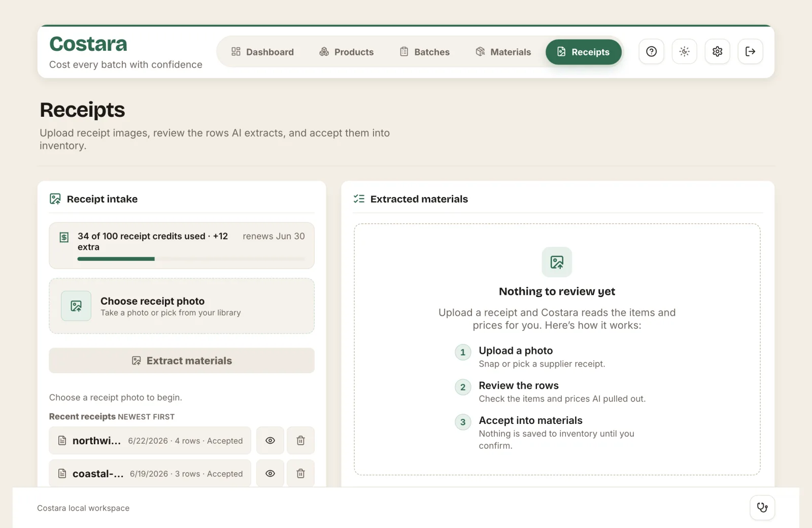Open the coastal-... receipt row
This screenshot has width=812, height=528.
[150, 473]
